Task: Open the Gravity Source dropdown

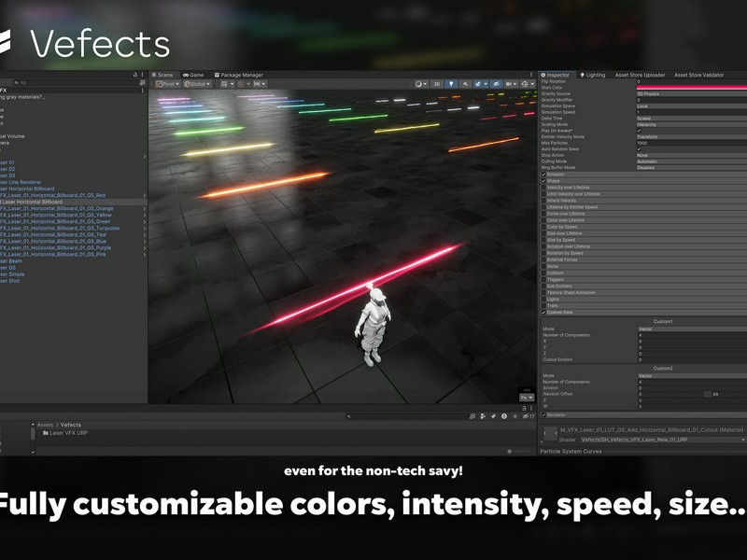Action: coord(692,94)
